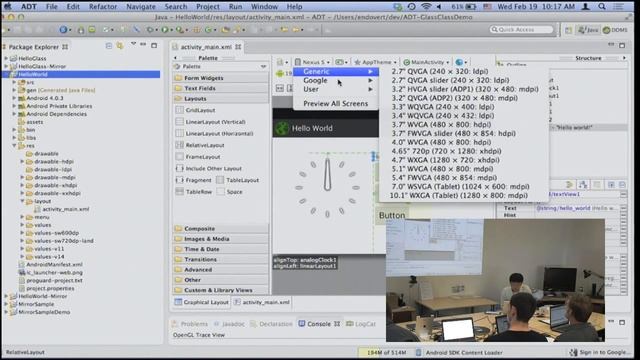This screenshot has height=360, width=640.
Task: Run the garbage collector trash icon
Action: [418, 352]
